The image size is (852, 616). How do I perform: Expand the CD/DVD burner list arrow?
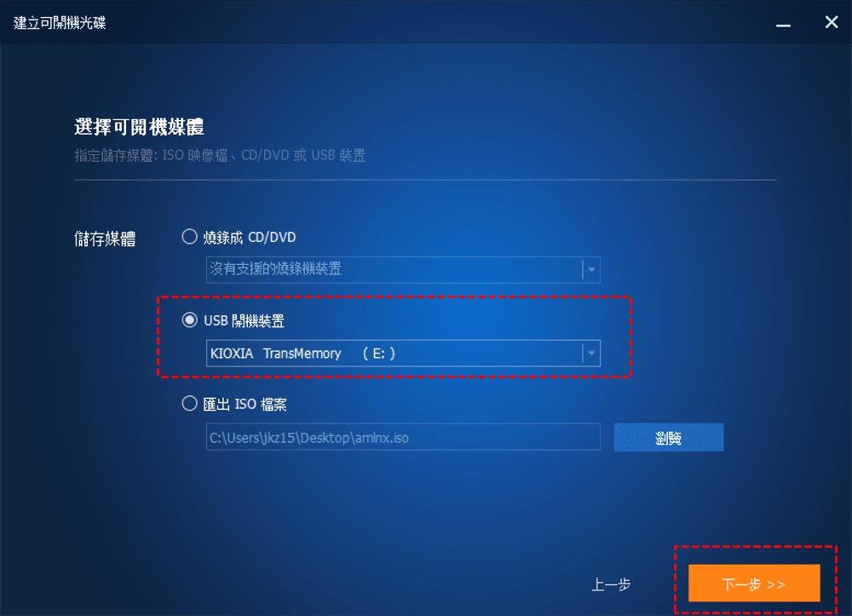[x=591, y=269]
